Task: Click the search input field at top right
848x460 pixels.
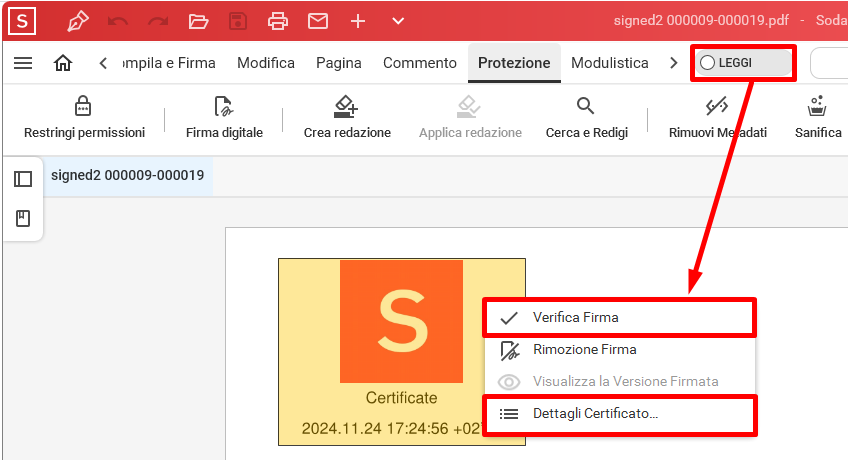Action: 830,63
